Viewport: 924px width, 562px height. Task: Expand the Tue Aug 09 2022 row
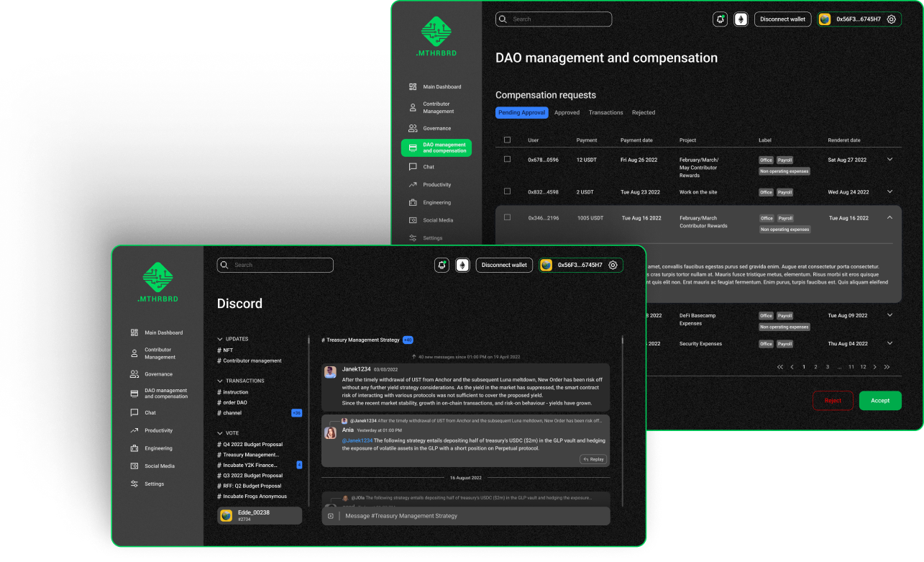tap(889, 314)
